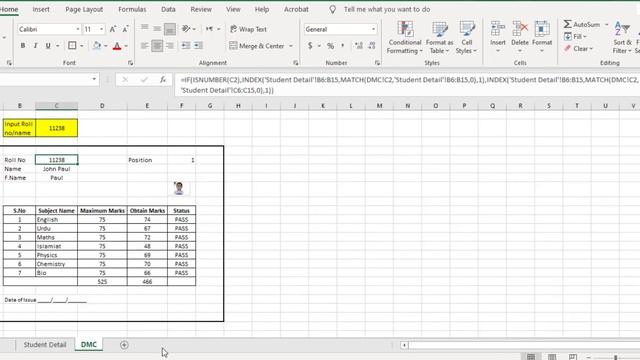The image size is (640, 360).
Task: Open Clear menu
Action: coord(578,49)
